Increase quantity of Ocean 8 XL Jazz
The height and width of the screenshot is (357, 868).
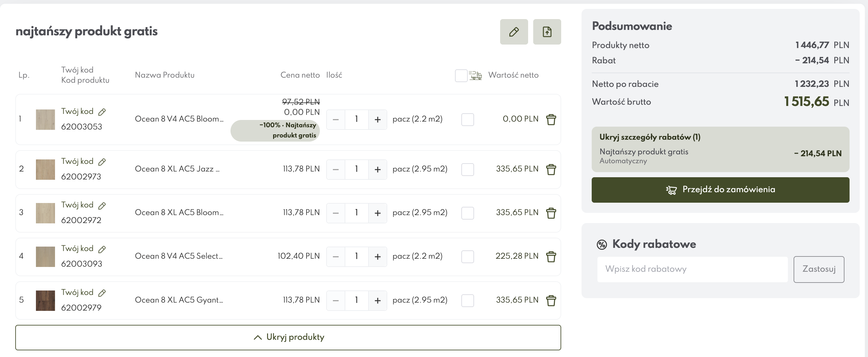[377, 169]
